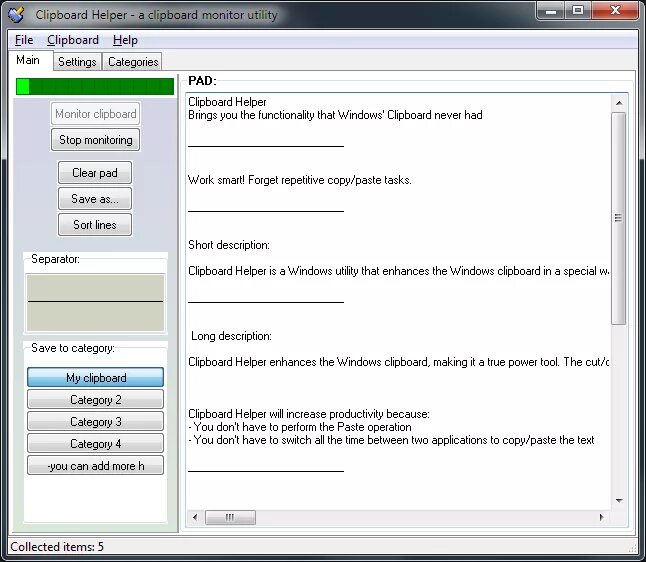Click the vertical scrollbar up arrow
This screenshot has height=562, width=646.
618,103
